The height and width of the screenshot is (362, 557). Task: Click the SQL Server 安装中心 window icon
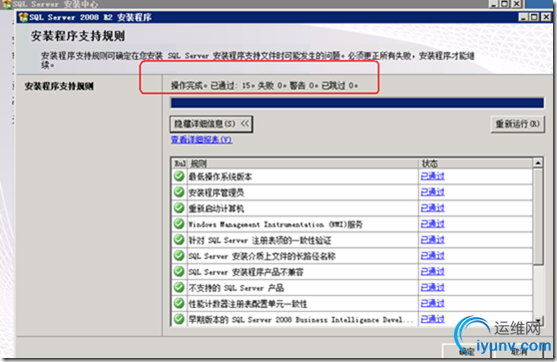(x=7, y=4)
